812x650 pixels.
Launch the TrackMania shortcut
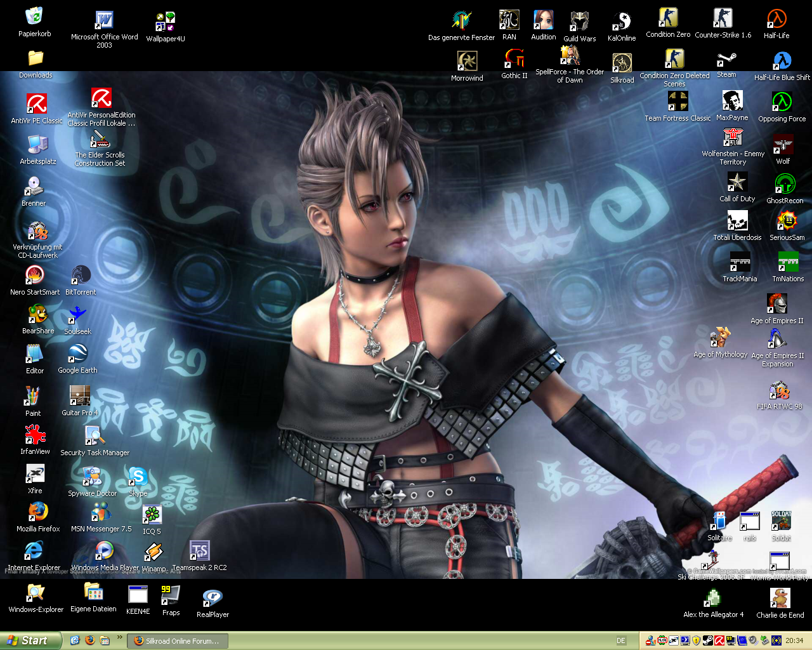point(740,263)
